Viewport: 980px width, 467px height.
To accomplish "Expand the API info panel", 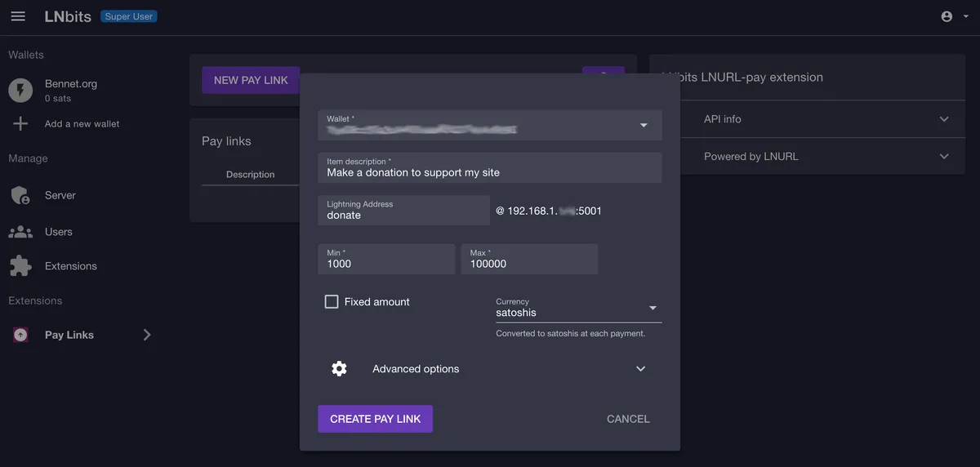I will click(944, 119).
